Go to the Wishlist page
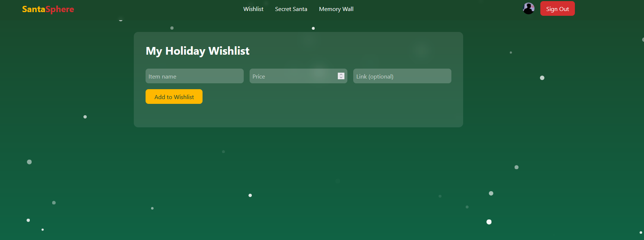This screenshot has width=644, height=240. click(x=253, y=9)
